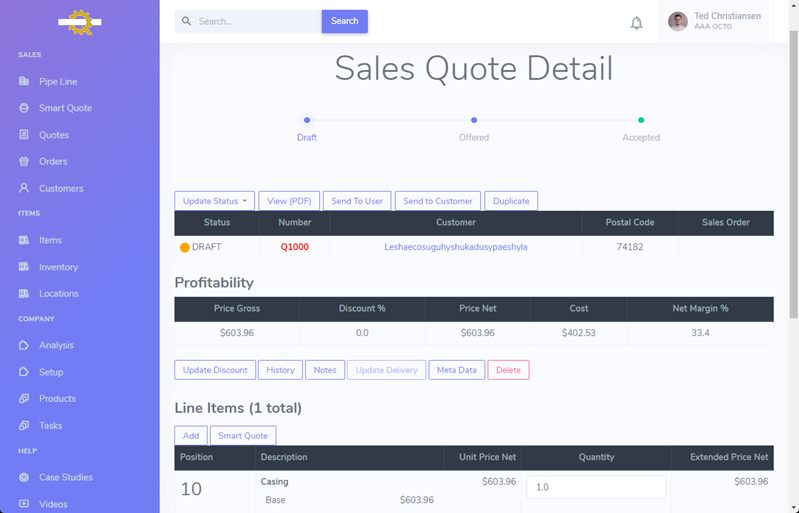Select the Accepted progress step dot
This screenshot has height=513, width=799.
(641, 120)
